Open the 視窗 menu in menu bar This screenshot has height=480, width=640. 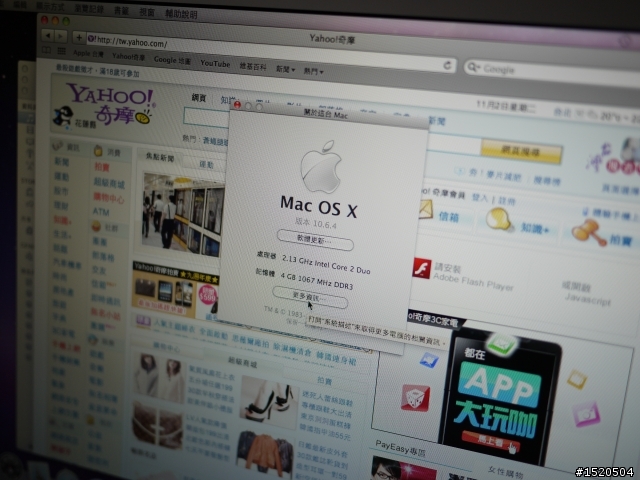coord(147,12)
